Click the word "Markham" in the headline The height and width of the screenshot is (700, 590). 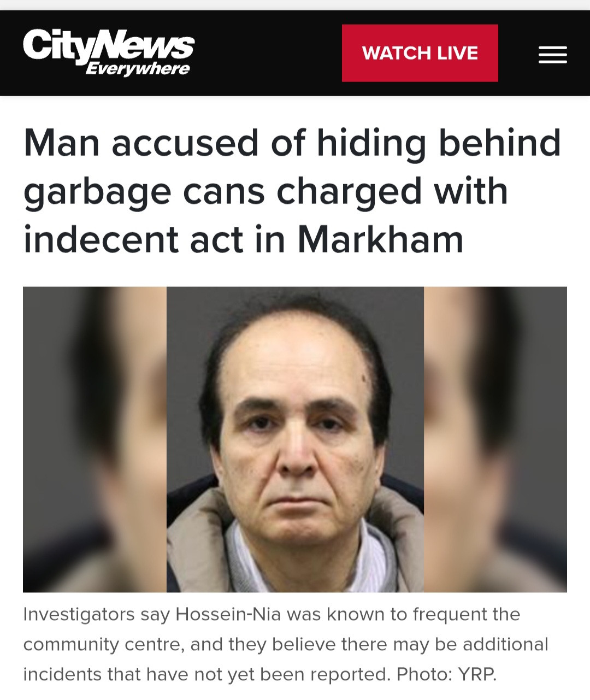[380, 239]
